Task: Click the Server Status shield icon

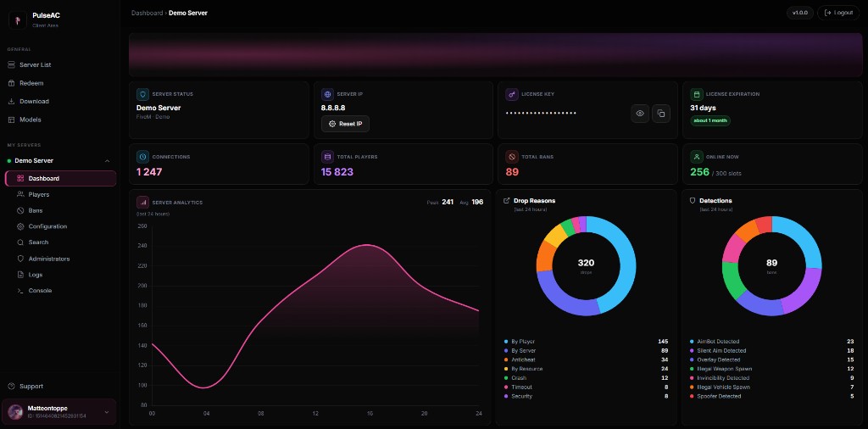Action: 142,95
